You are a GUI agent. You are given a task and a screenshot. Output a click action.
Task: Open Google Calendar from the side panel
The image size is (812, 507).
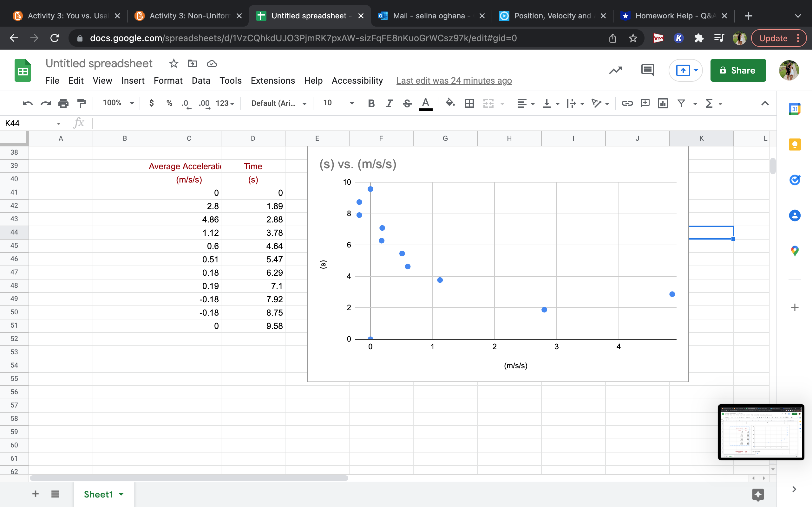tap(795, 109)
